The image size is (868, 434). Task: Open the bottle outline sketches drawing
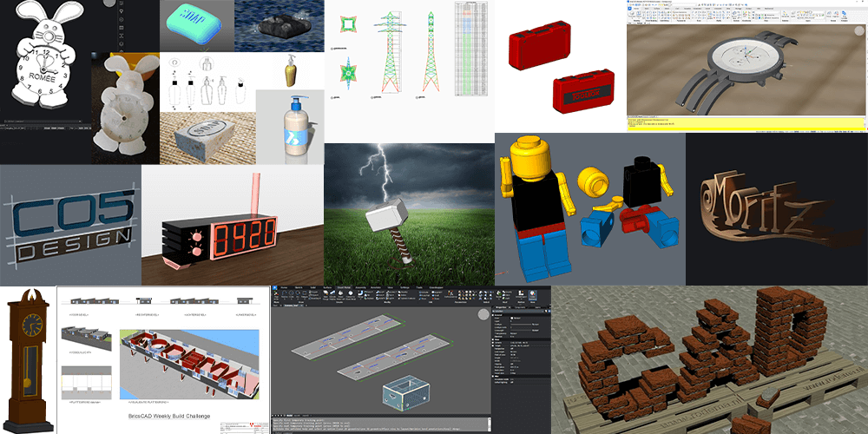pyautogui.click(x=207, y=82)
